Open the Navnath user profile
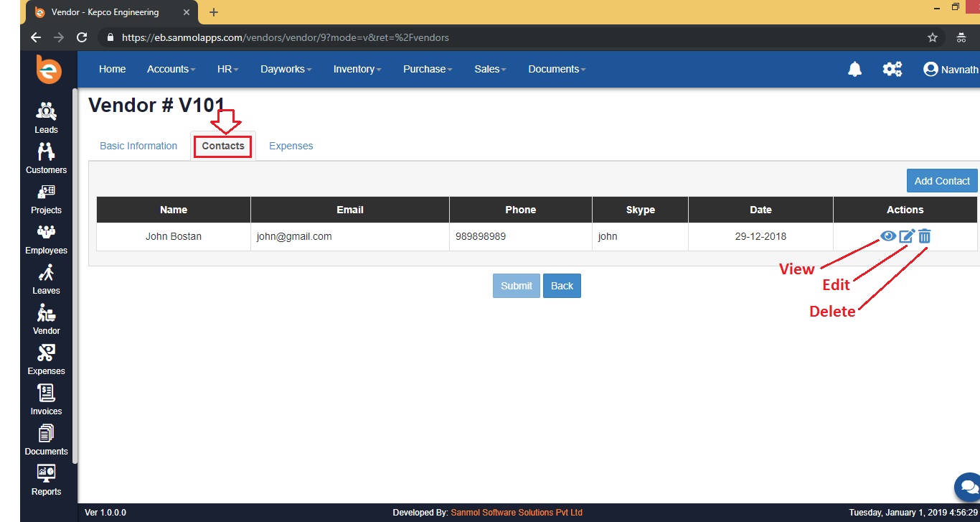The image size is (980, 522). pyautogui.click(x=951, y=69)
